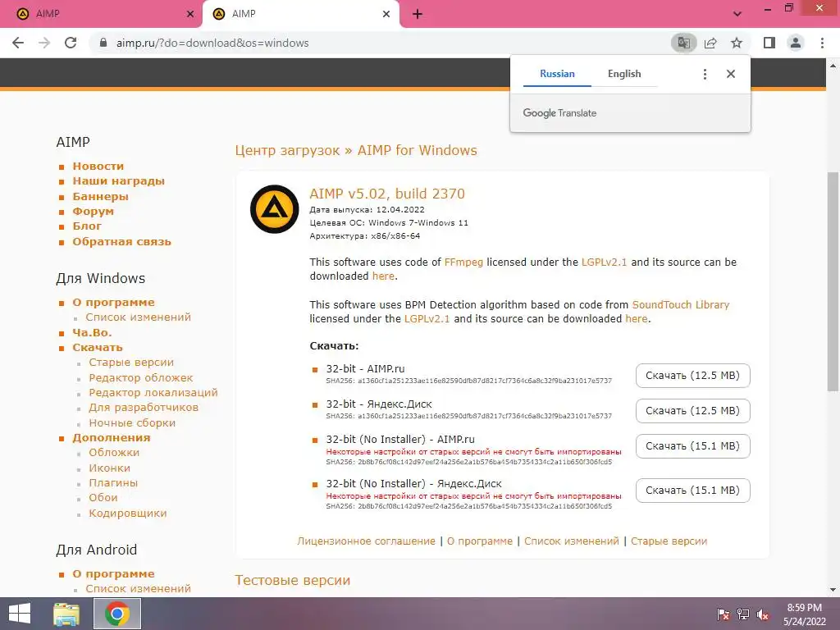Open Для разработчиков in the sidebar

[144, 408]
